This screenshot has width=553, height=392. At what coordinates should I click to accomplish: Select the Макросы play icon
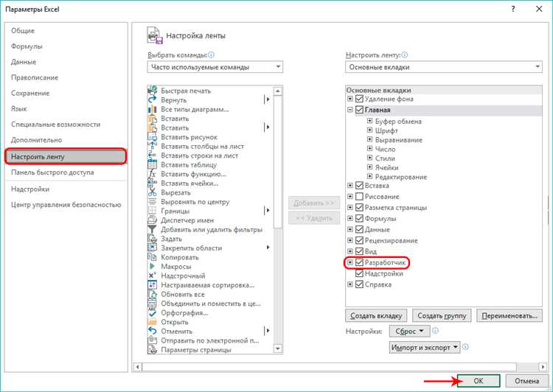point(153,267)
